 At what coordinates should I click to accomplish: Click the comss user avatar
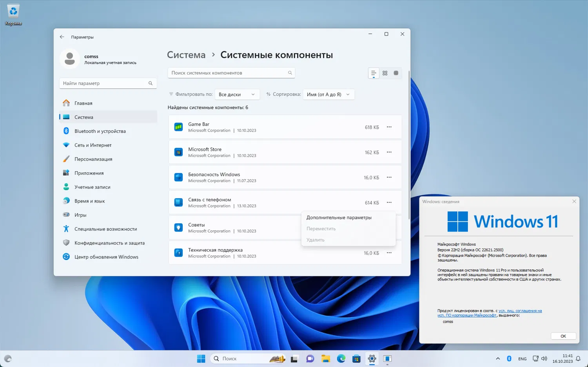pyautogui.click(x=70, y=59)
